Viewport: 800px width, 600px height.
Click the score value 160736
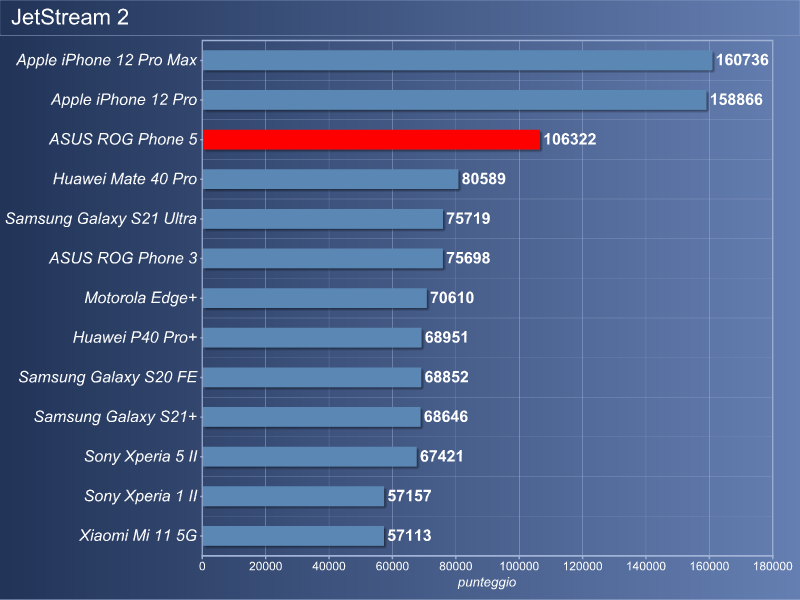[742, 60]
